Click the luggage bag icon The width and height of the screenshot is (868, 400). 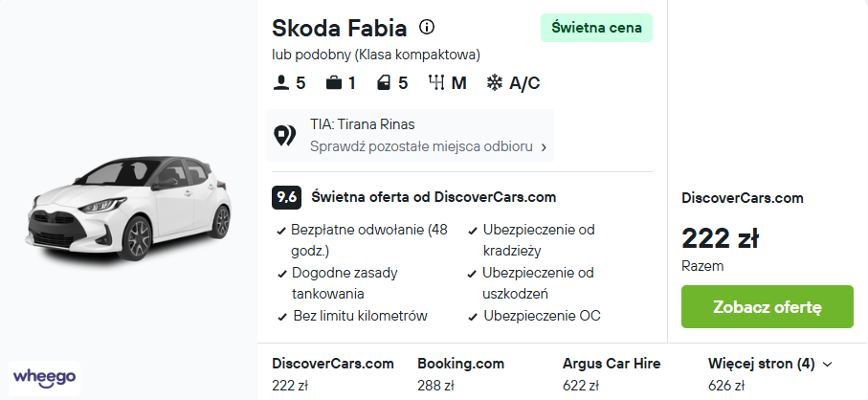[333, 83]
